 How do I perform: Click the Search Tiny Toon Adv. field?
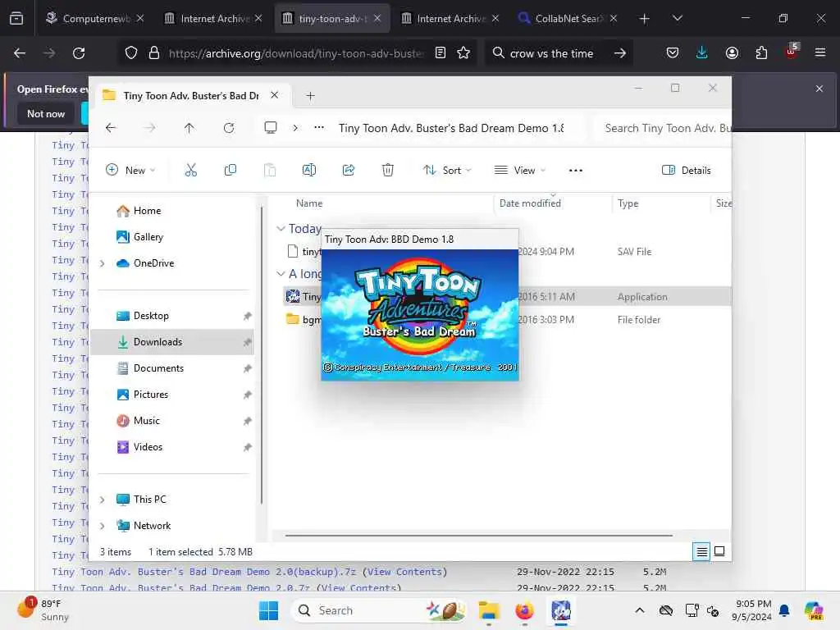(663, 128)
